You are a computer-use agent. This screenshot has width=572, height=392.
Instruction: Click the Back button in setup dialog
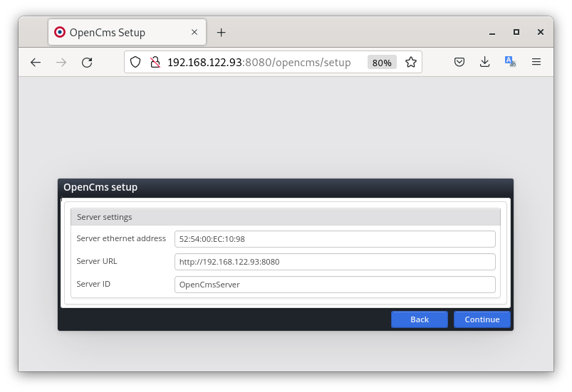[420, 319]
